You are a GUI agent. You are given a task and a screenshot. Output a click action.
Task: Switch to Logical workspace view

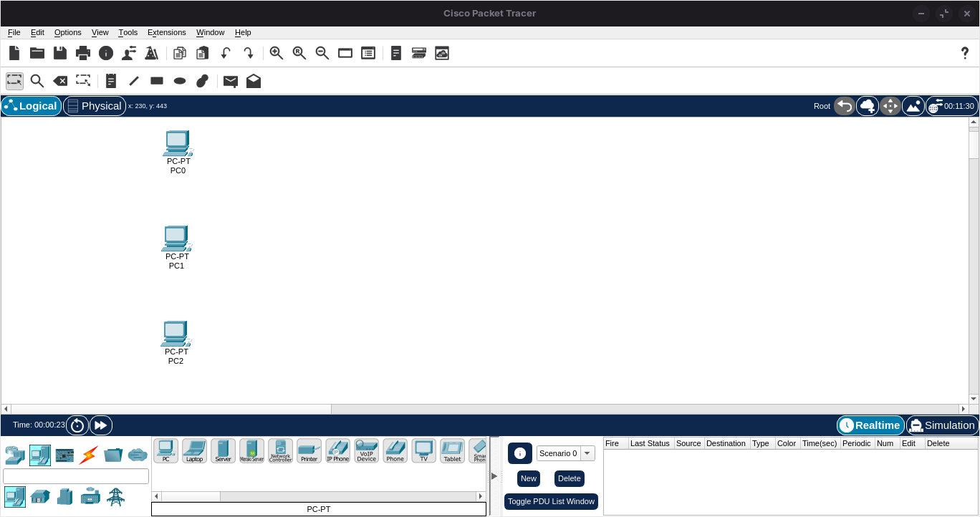pyautogui.click(x=31, y=106)
